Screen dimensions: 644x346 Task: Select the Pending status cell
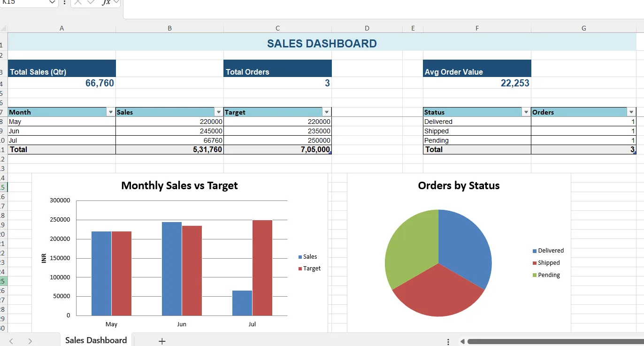477,140
